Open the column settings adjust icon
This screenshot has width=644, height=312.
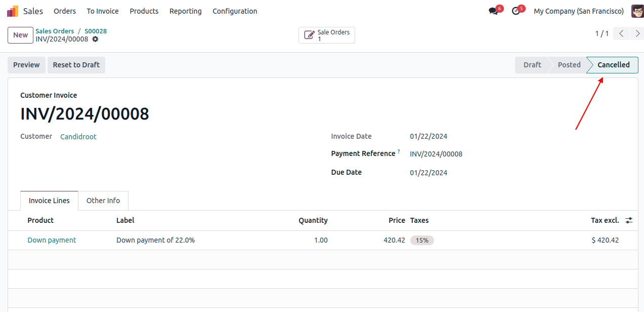pyautogui.click(x=629, y=220)
